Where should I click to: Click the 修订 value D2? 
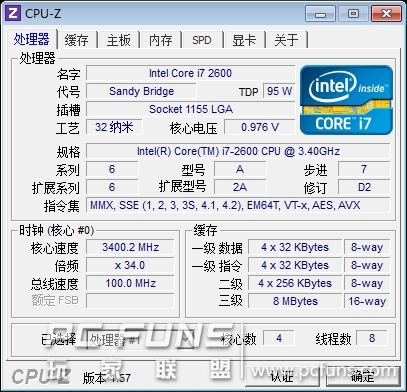pos(364,187)
